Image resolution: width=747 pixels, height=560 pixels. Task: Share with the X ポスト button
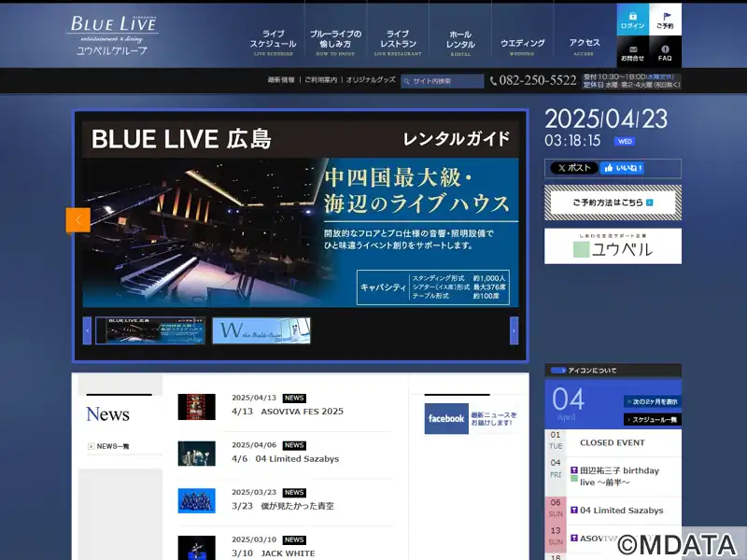tap(574, 168)
